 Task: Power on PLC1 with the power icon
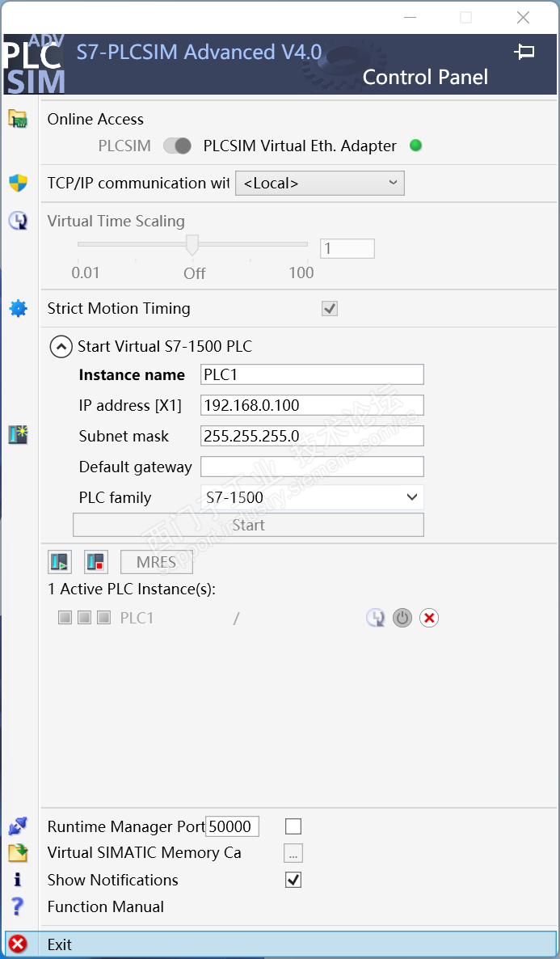pos(402,618)
